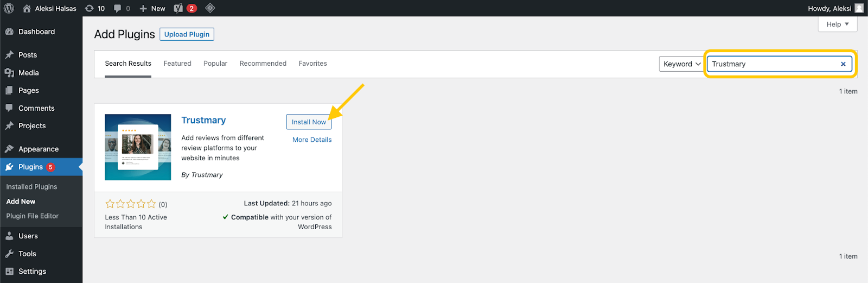
Task: Click the Add Plugins page heading
Action: click(125, 34)
